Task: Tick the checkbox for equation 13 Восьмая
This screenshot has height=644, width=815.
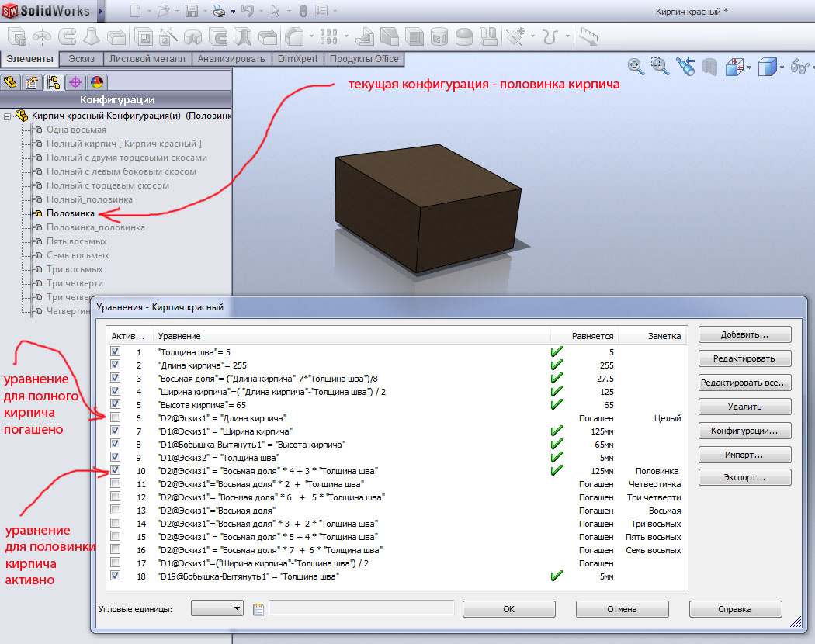Action: click(x=116, y=511)
